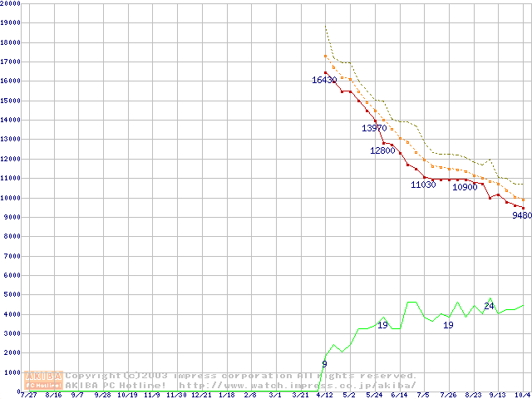Select the 7/27 date on x-axis
The width and height of the screenshot is (532, 399).
27,396
